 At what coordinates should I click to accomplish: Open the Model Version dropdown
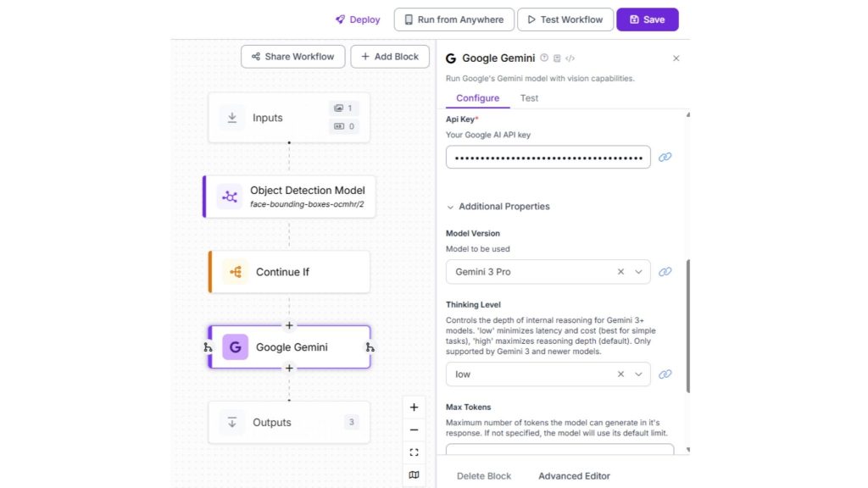pos(639,272)
